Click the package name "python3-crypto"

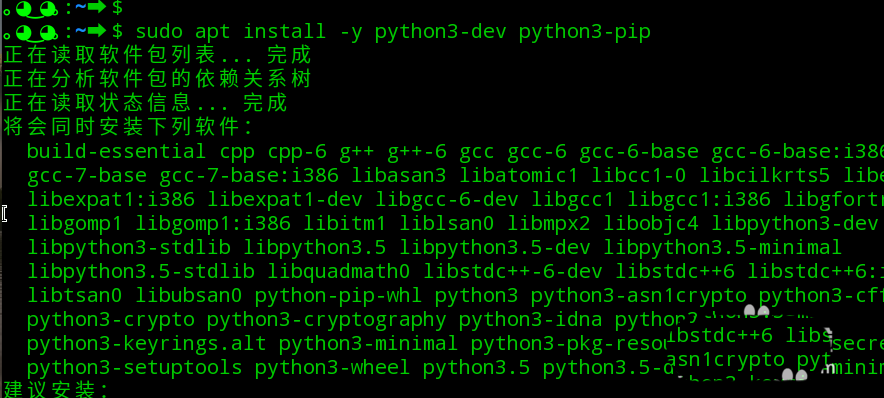pyautogui.click(x=110, y=320)
